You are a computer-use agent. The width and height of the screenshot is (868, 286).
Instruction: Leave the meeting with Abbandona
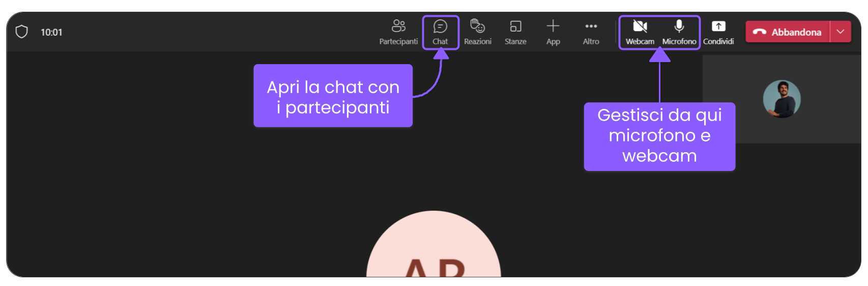pyautogui.click(x=788, y=32)
